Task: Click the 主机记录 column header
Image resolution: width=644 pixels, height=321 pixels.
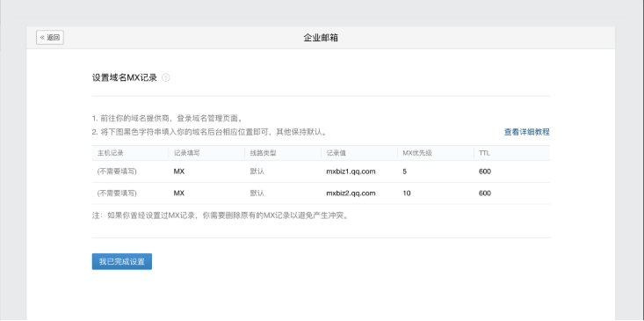Action: 110,153
